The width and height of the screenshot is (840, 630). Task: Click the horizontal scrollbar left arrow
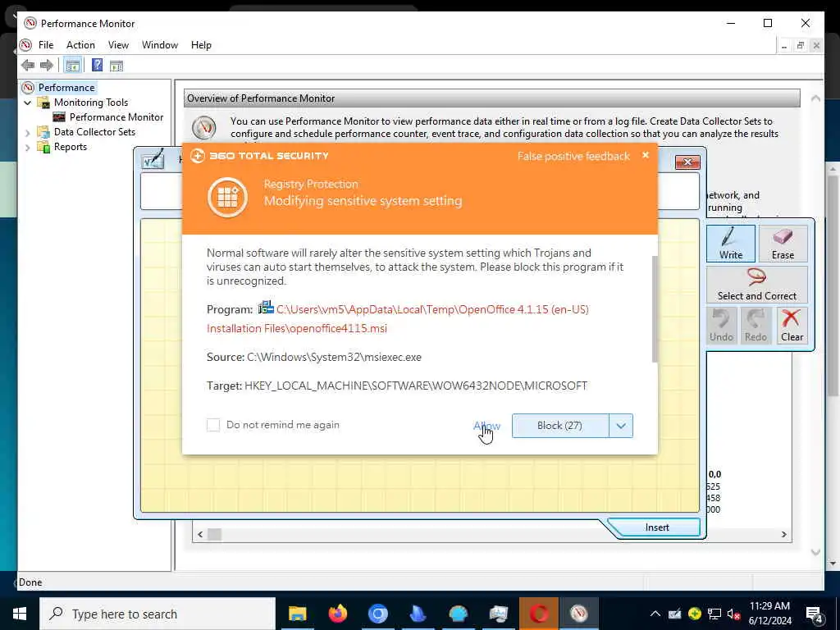[200, 534]
